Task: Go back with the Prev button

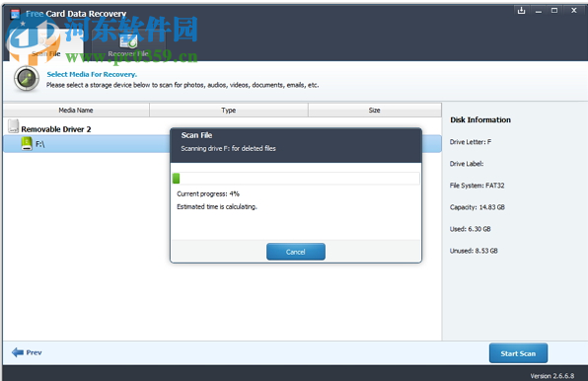Action: point(27,352)
